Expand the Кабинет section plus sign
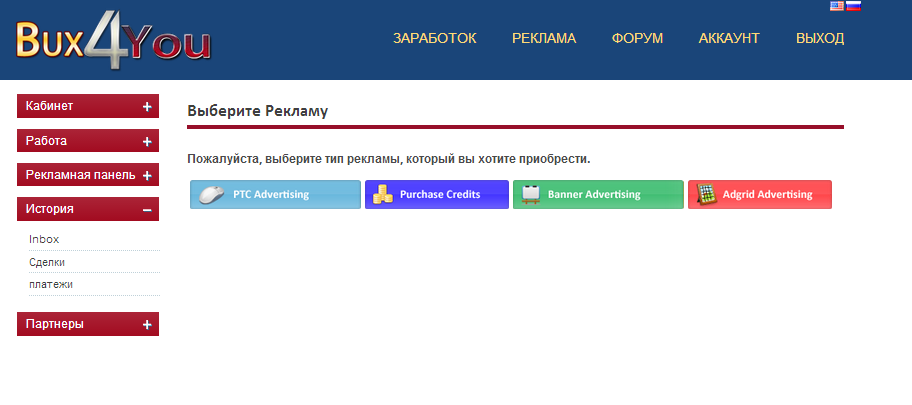The width and height of the screenshot is (912, 405). 147,106
